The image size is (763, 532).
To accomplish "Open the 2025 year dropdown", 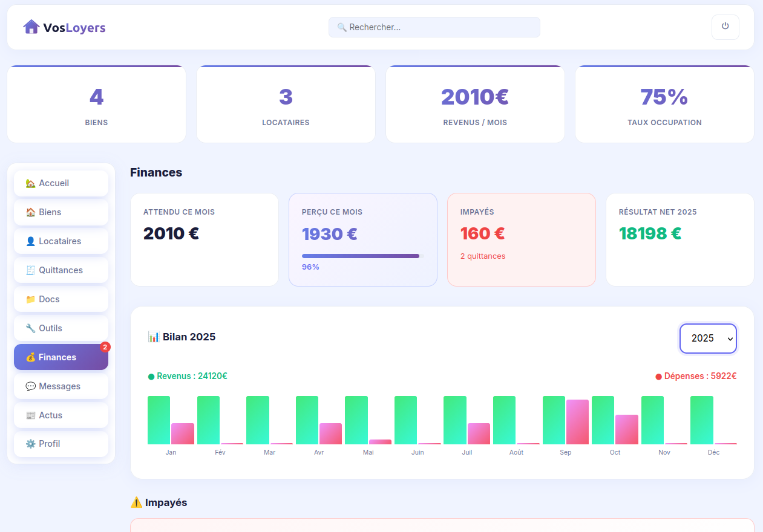I will coord(708,339).
